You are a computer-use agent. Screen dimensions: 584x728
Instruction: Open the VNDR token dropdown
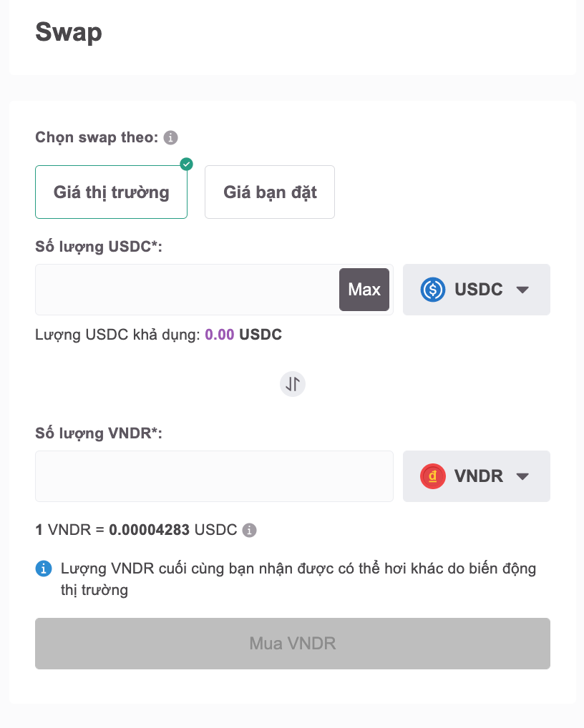476,476
